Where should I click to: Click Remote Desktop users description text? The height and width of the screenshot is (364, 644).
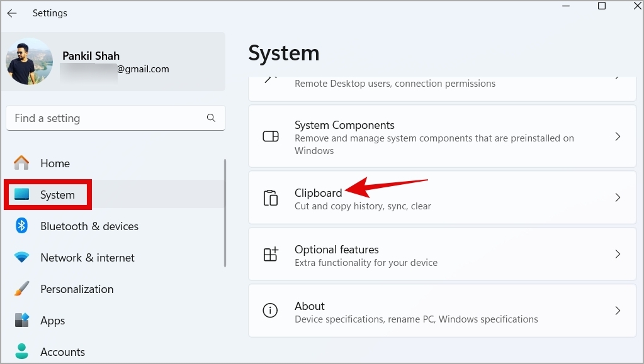(395, 84)
